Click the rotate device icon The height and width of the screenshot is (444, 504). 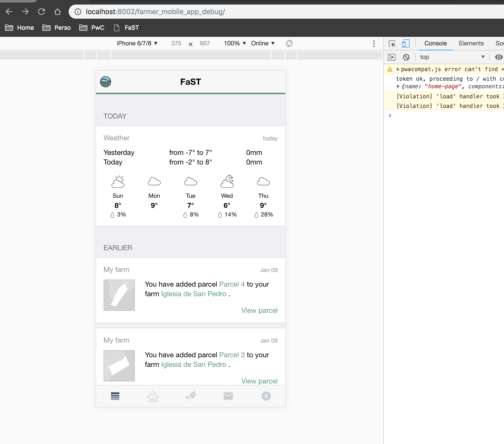click(289, 43)
